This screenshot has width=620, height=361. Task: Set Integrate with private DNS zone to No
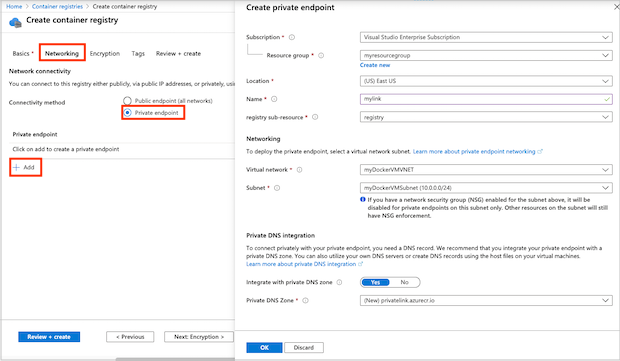pos(404,282)
